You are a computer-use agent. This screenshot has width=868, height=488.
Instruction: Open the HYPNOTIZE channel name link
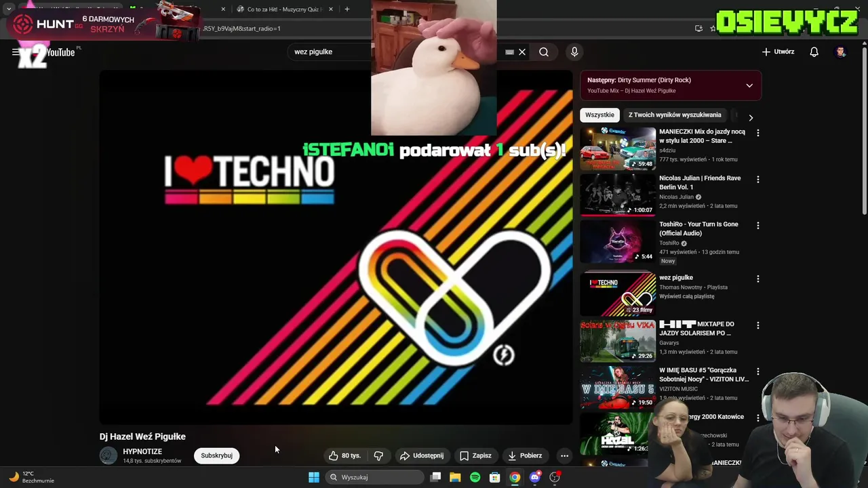142,451
